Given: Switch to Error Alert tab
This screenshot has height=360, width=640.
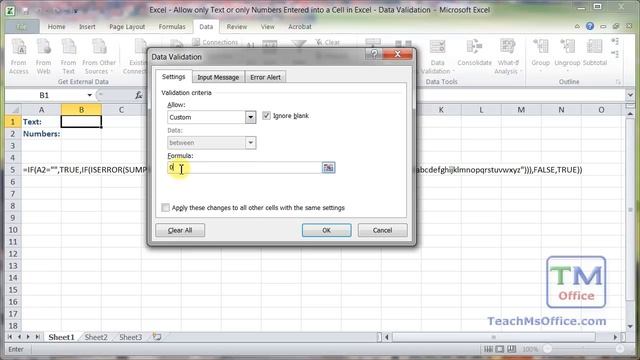Looking at the screenshot, I should point(265,77).
